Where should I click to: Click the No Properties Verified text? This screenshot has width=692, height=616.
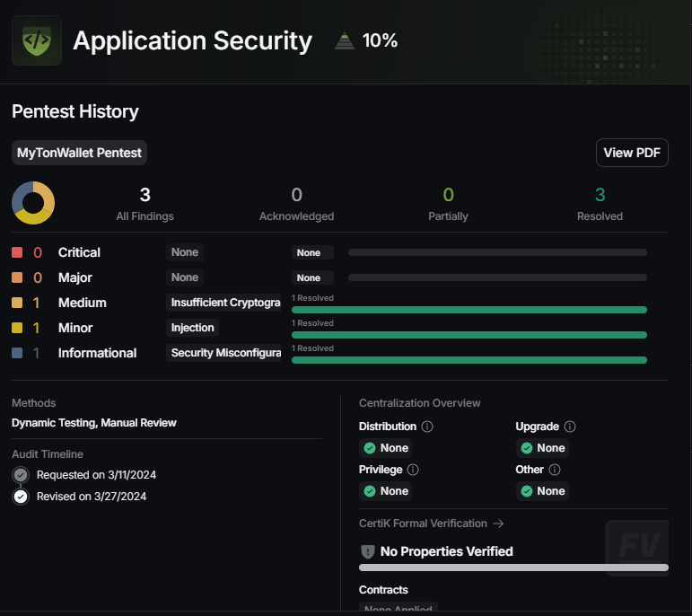pyautogui.click(x=447, y=551)
